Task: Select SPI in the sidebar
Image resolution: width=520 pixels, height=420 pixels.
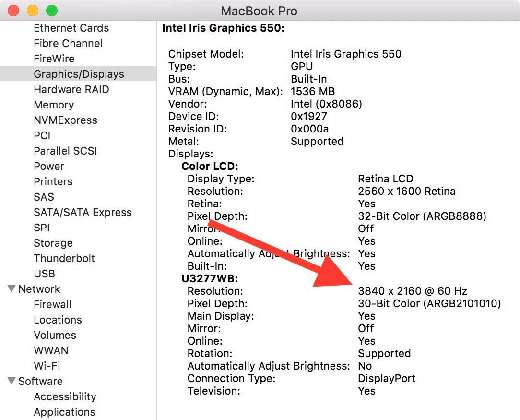Action: (42, 228)
